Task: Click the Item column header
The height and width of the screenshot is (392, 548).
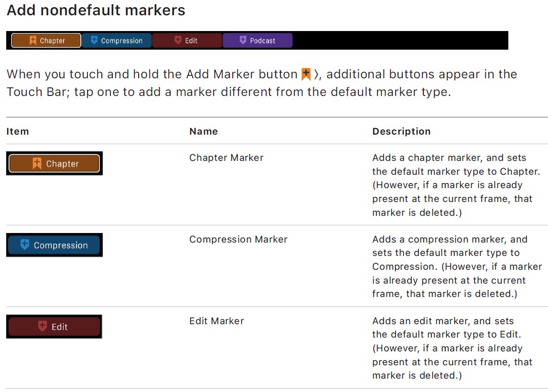Action: click(x=18, y=131)
